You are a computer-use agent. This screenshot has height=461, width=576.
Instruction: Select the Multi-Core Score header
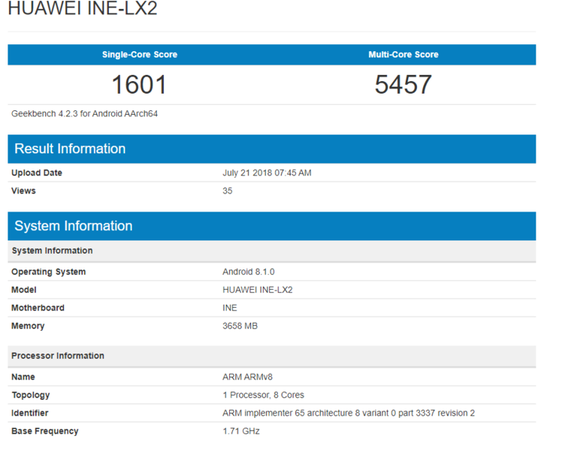pos(403,54)
